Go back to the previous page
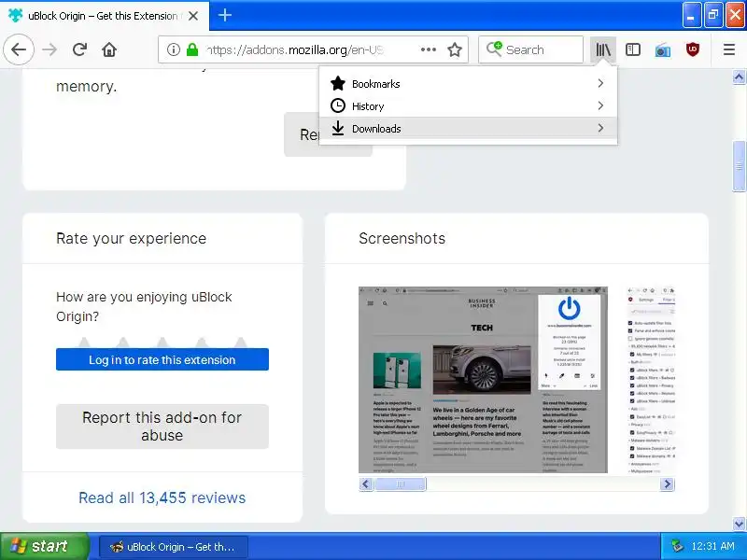This screenshot has width=747, height=560. 19,49
